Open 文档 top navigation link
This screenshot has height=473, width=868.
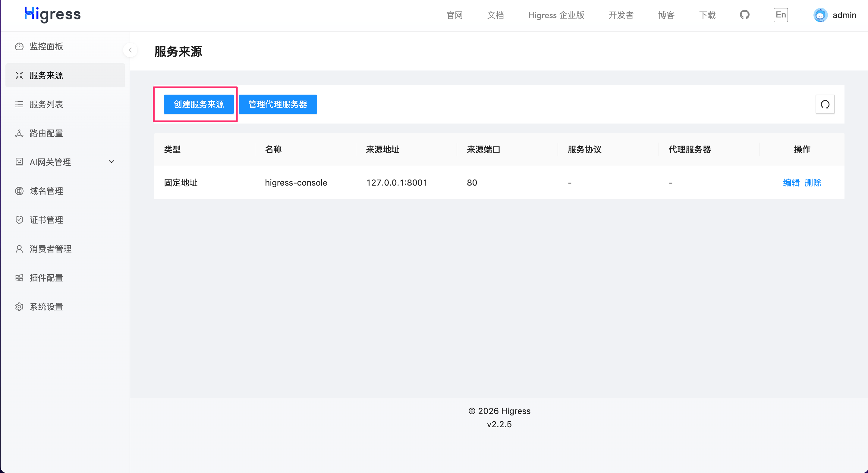pyautogui.click(x=496, y=15)
